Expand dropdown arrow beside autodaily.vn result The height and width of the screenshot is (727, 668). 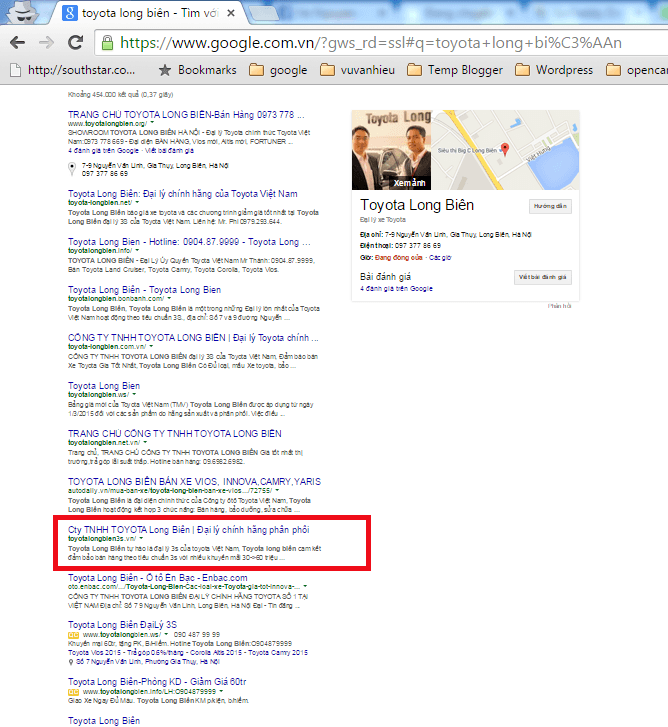[277, 490]
